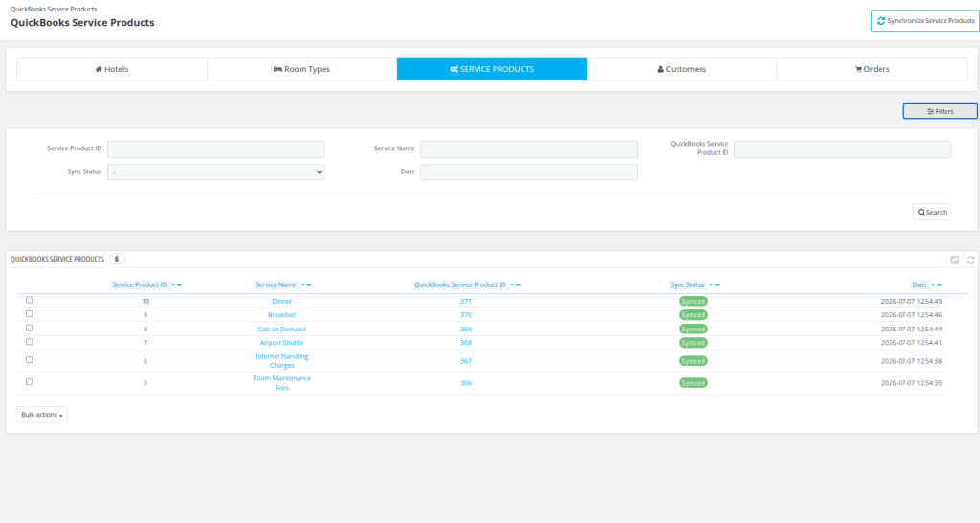Sort Service Product ID descending arrow
This screenshot has height=523, width=980.
[x=174, y=285]
